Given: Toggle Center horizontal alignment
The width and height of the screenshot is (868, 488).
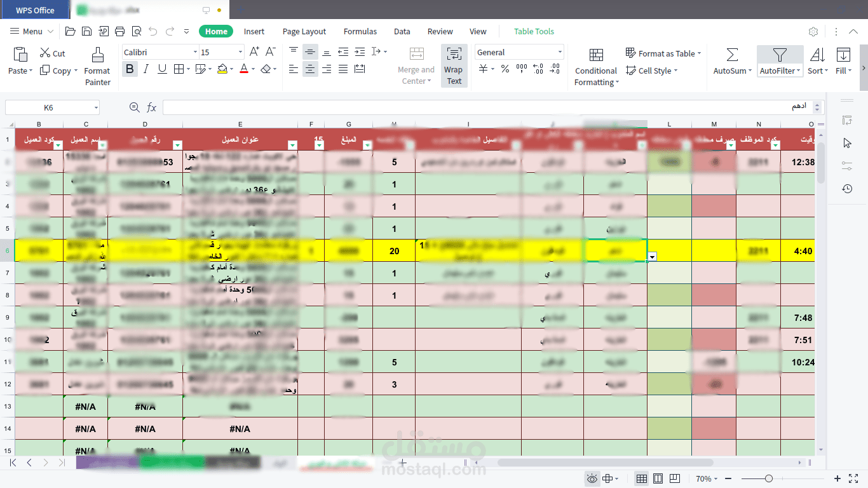Looking at the screenshot, I should [309, 69].
